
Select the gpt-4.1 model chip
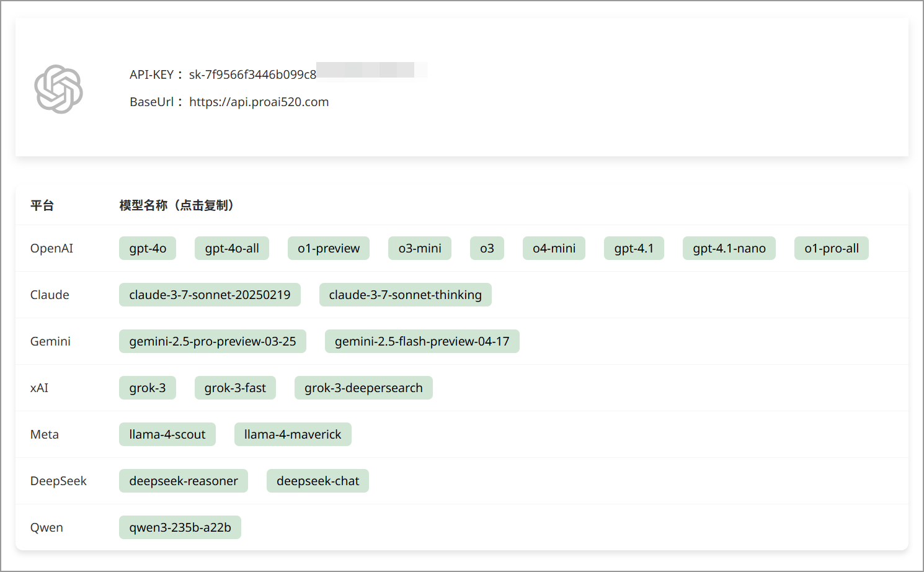[x=634, y=248]
